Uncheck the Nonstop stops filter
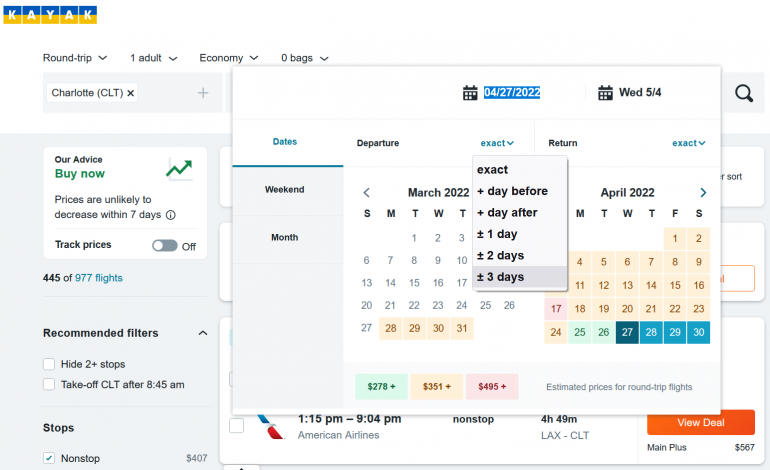Viewport: 770px width, 470px height. [50, 458]
